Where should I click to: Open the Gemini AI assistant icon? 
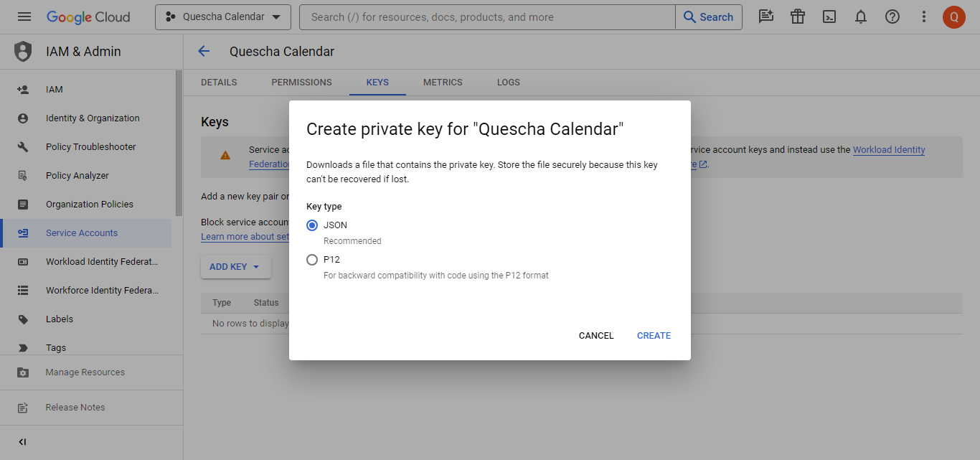766,17
